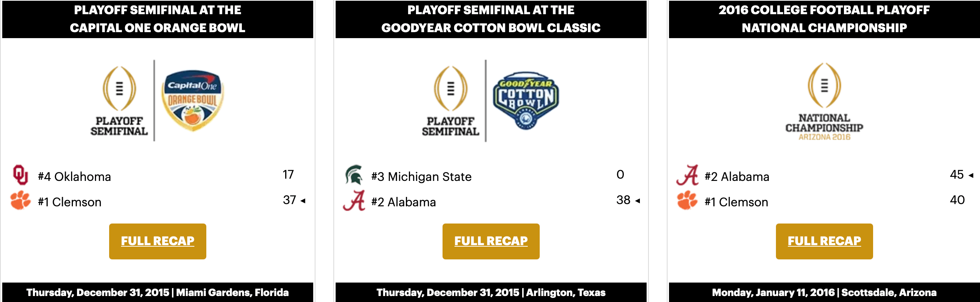Click the Capital One Orange Bowl header
Screen dimensions: 980x302
click(x=157, y=19)
